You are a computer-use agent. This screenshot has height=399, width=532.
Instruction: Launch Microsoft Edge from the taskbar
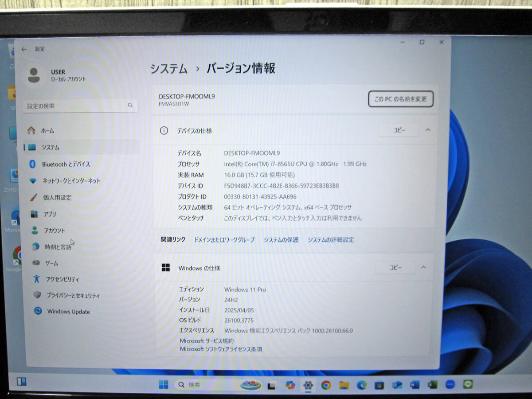362,385
